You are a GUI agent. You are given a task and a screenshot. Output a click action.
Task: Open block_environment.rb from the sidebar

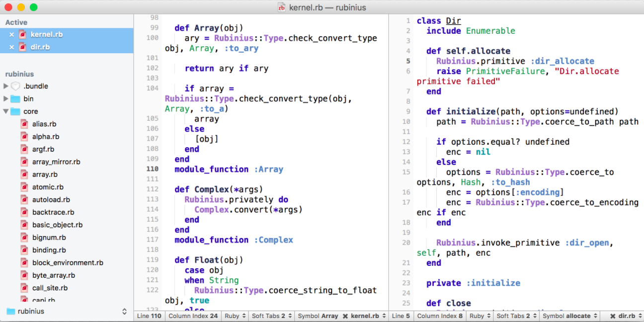click(x=68, y=263)
